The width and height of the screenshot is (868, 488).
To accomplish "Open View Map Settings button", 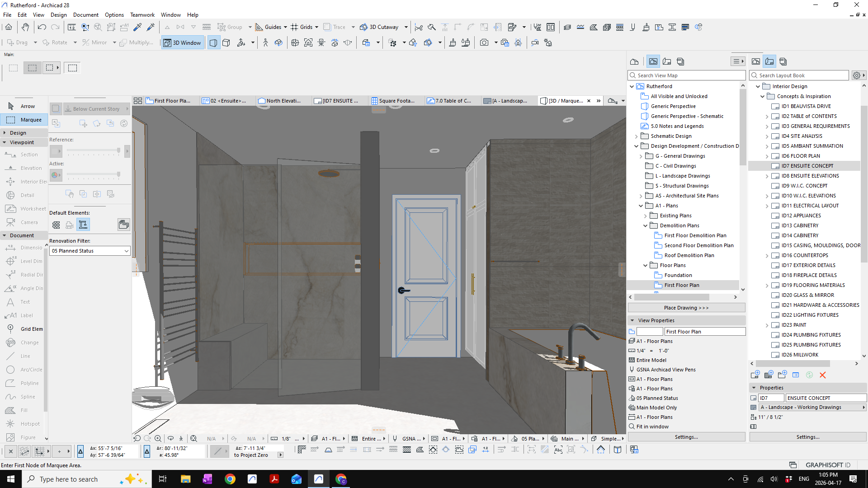I will pos(686,437).
